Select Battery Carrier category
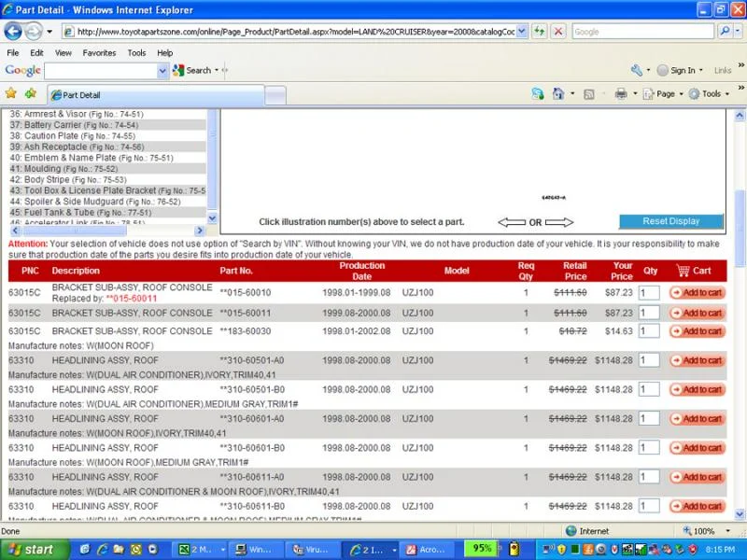The image size is (747, 560). (107, 125)
